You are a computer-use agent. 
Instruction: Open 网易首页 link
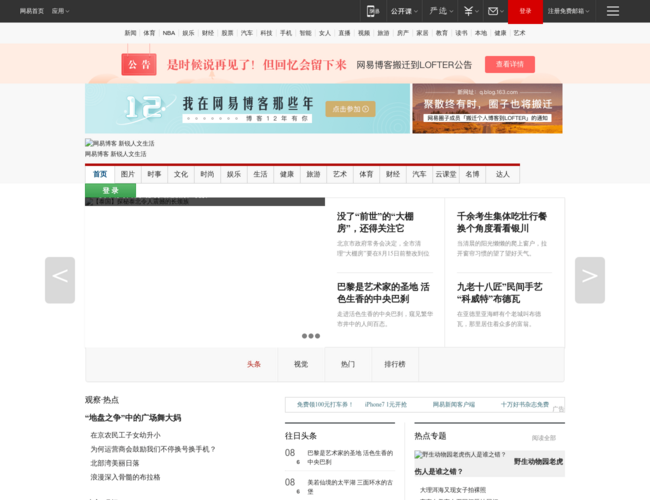[32, 11]
